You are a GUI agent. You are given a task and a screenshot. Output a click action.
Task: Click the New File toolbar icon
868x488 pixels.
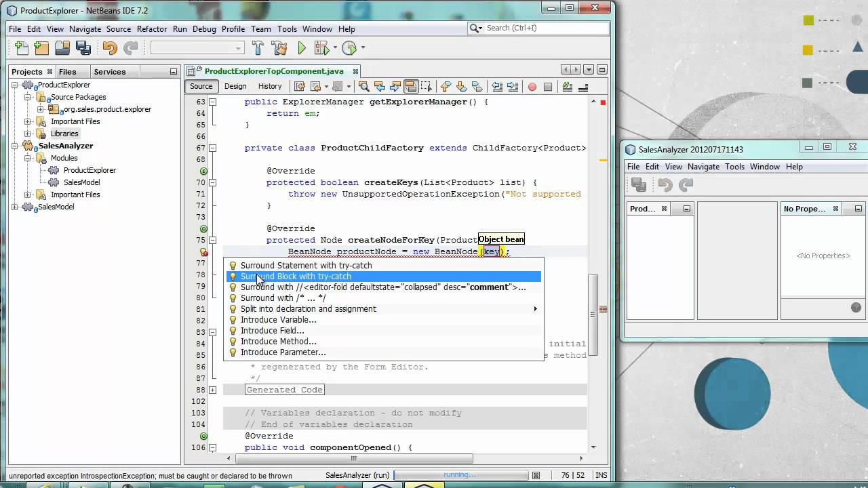pyautogui.click(x=22, y=48)
